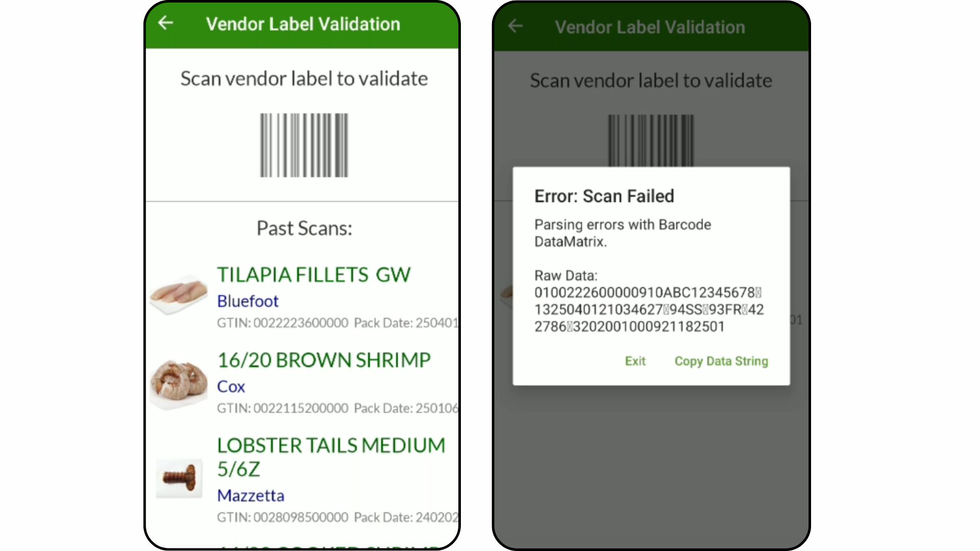This screenshot has height=551, width=980.
Task: Open the TILAPIA FILLETS GW past scan
Action: (x=314, y=274)
